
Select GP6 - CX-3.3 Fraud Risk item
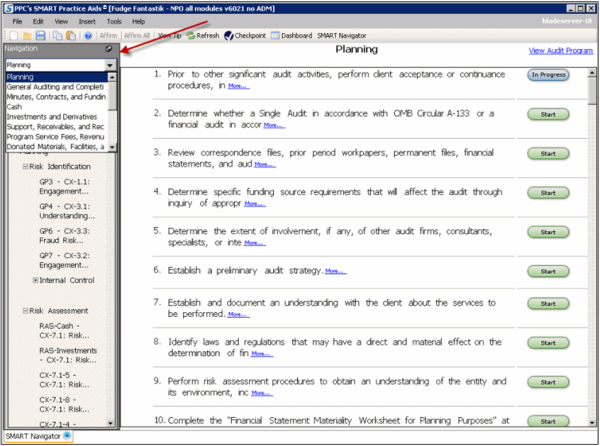pyautogui.click(x=66, y=236)
